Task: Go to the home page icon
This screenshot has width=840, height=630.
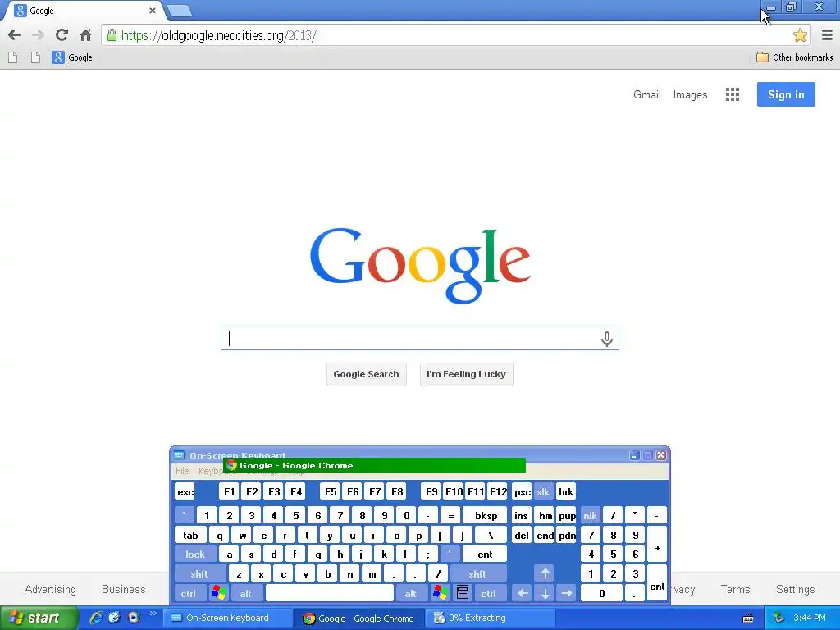Action: [x=85, y=35]
